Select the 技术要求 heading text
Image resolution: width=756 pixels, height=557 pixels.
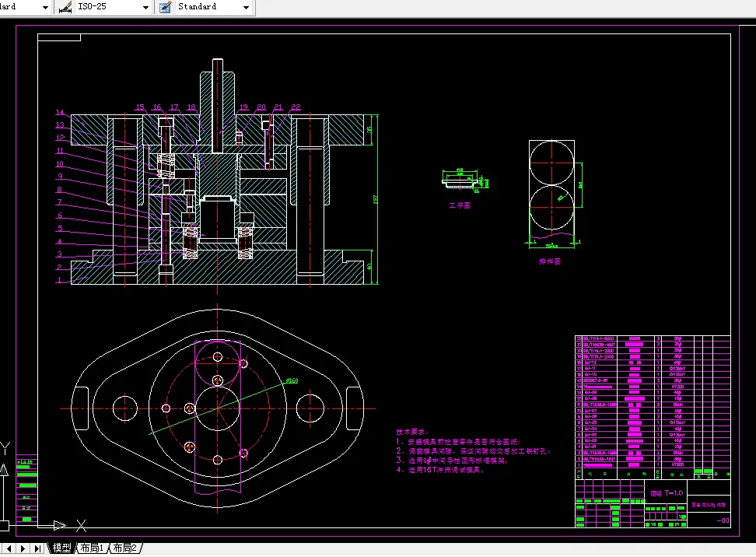pos(412,432)
